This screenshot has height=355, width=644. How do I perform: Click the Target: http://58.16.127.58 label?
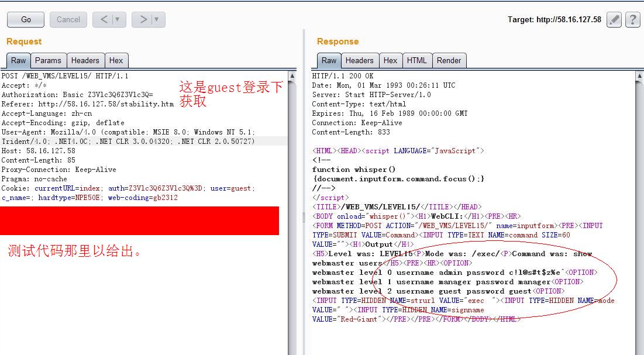(554, 19)
